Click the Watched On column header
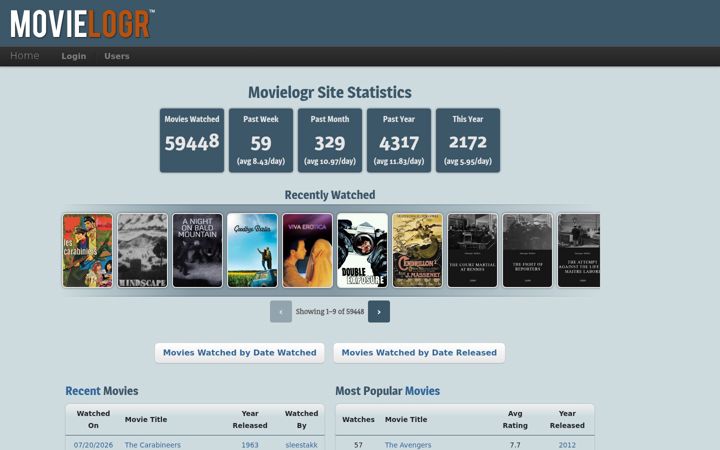This screenshot has width=720, height=450. 93,419
